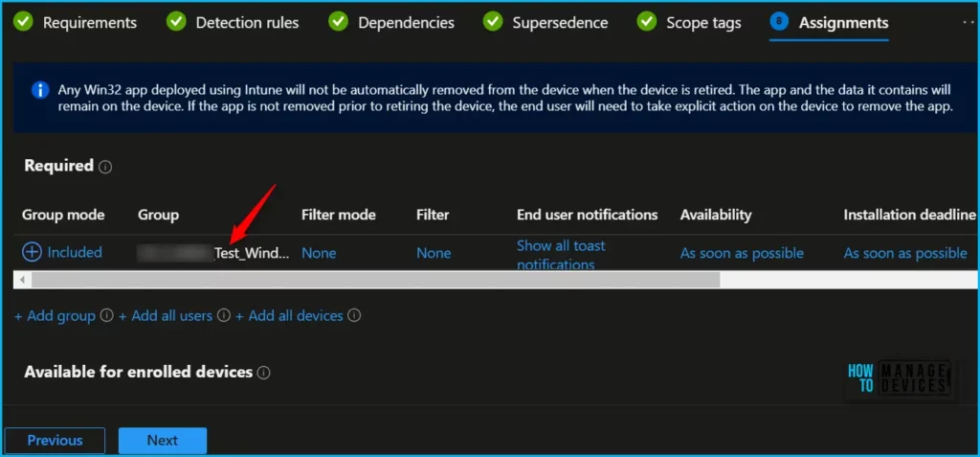The image size is (980, 457).
Task: Select the Test_Wind... group cell
Action: 213,253
